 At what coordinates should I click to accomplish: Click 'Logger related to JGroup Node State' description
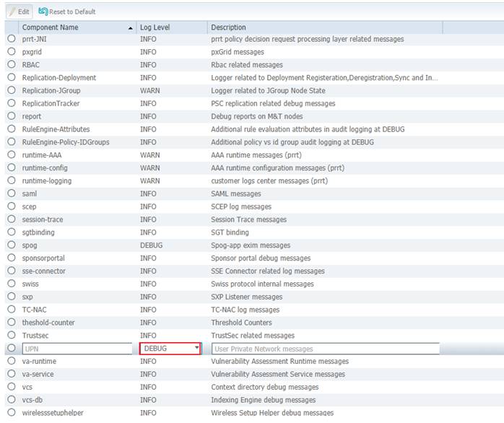pos(268,91)
